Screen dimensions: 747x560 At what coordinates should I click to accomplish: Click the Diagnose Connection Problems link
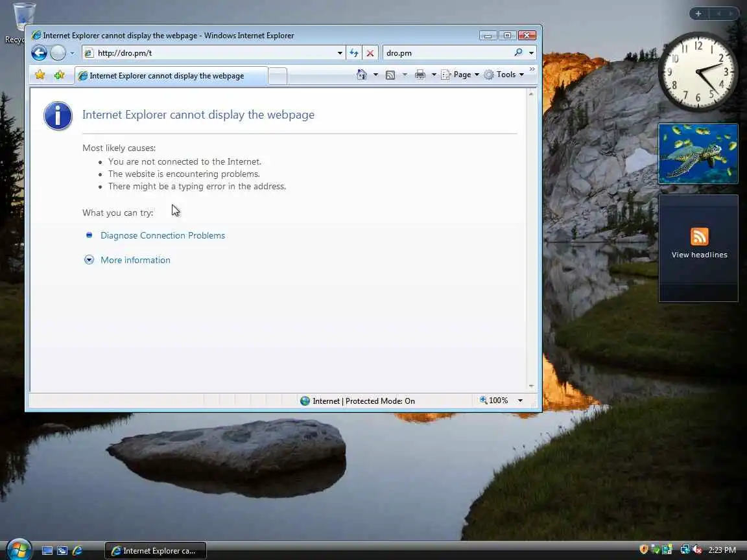coord(163,235)
